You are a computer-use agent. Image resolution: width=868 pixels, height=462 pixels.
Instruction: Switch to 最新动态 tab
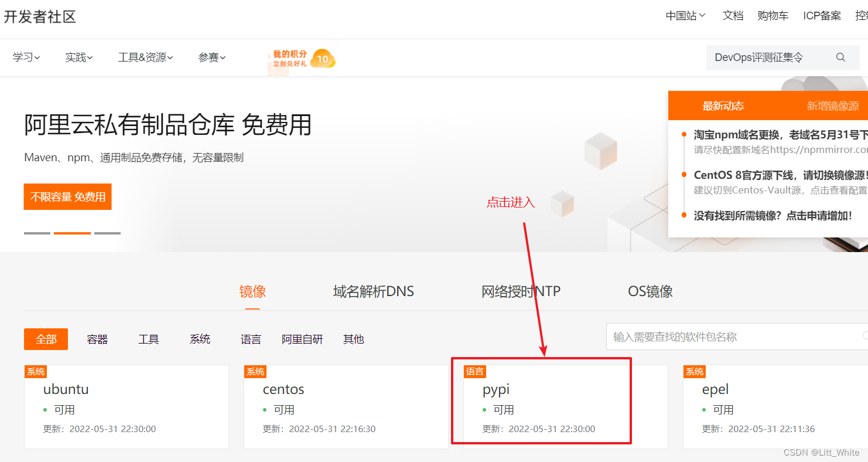coord(723,106)
